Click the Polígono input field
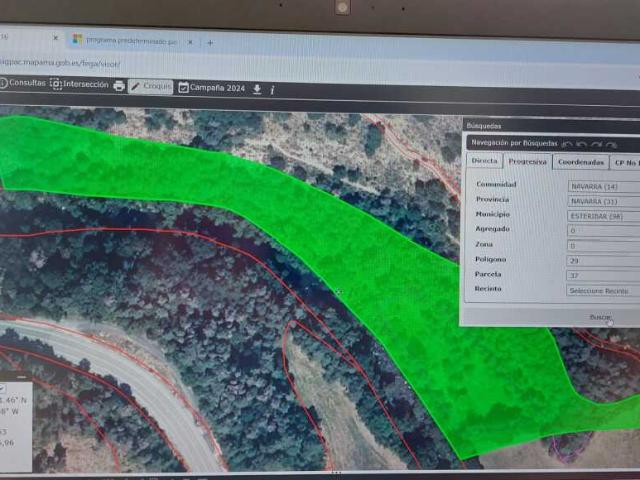640x480 pixels. pyautogui.click(x=603, y=261)
